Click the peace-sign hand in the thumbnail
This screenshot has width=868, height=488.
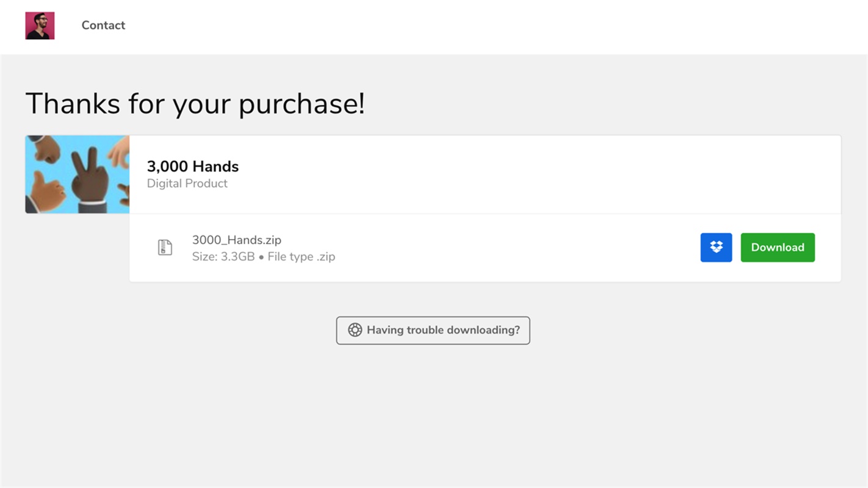click(89, 177)
